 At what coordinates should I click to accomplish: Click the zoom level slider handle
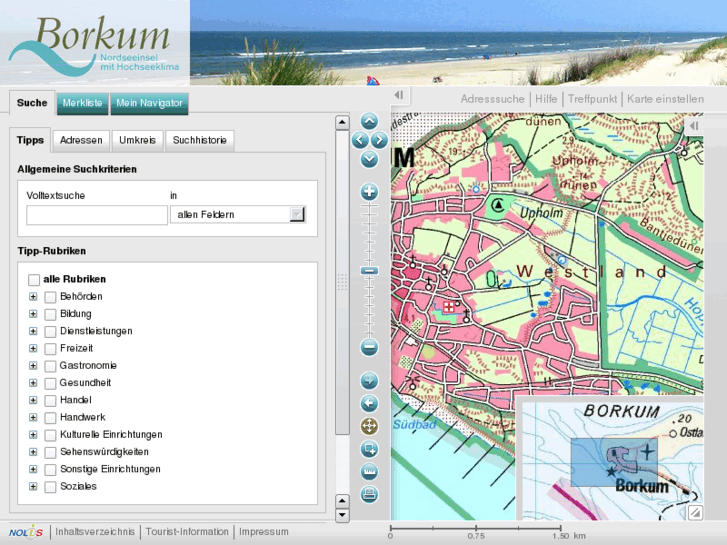(369, 270)
